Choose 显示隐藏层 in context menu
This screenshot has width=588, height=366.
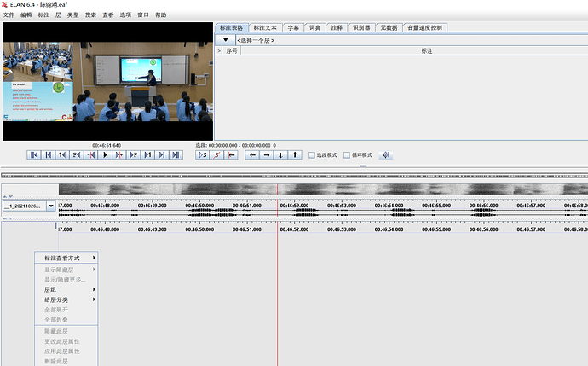point(66,270)
